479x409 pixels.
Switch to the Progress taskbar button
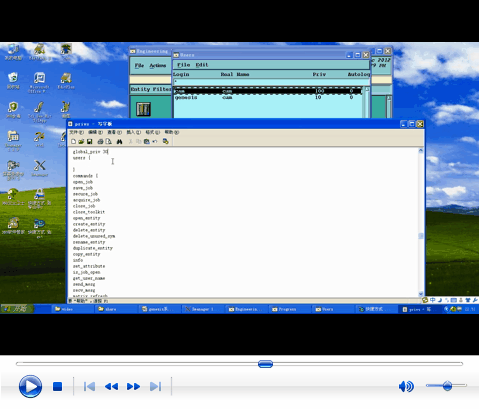tap(289, 309)
